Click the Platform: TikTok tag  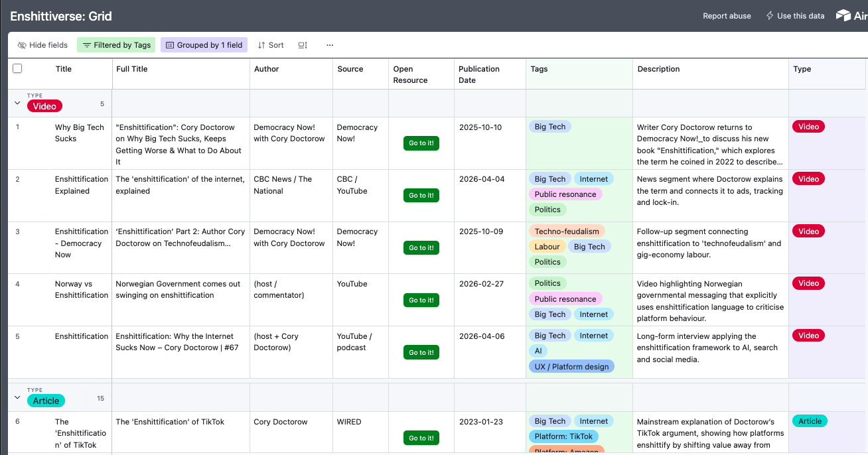pos(563,436)
